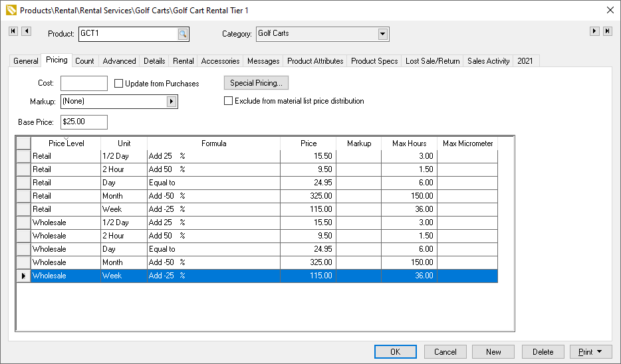Go to the previous record arrow
621x364 pixels.
[x=27, y=31]
